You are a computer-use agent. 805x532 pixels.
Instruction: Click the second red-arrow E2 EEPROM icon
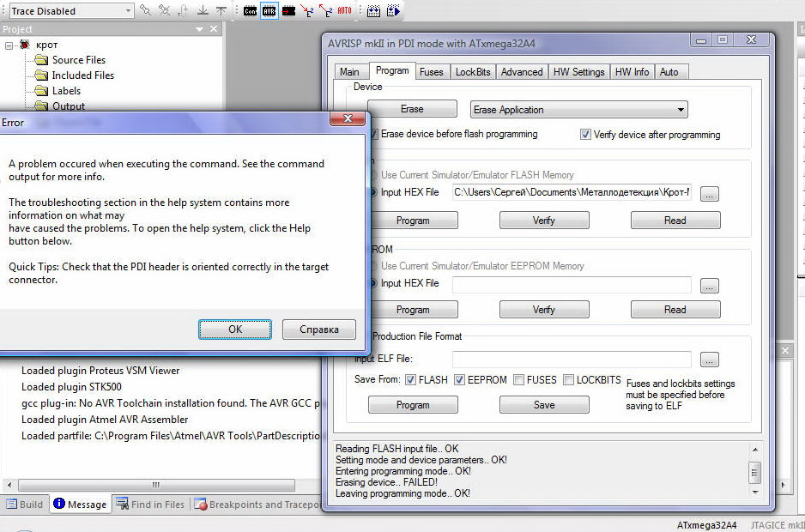(325, 11)
